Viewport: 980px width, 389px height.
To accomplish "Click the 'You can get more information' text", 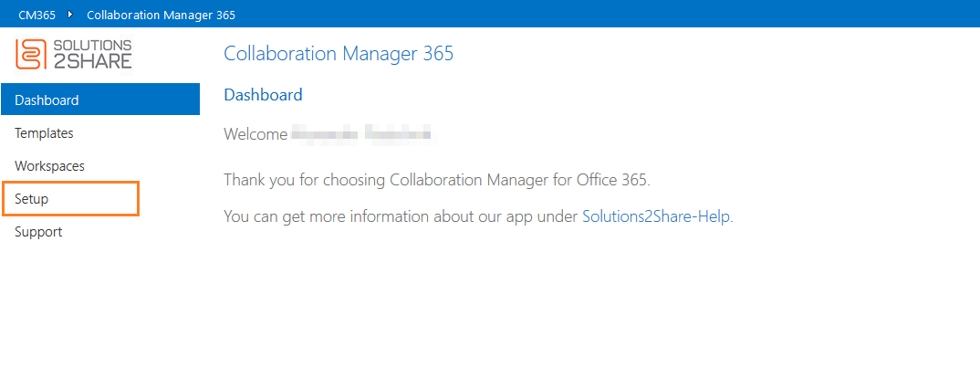I will click(401, 217).
